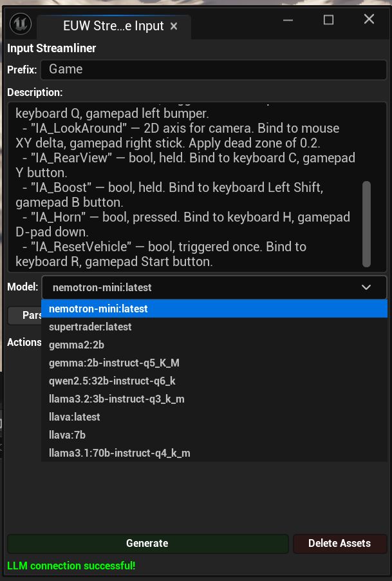Close the window with X button

point(369,20)
